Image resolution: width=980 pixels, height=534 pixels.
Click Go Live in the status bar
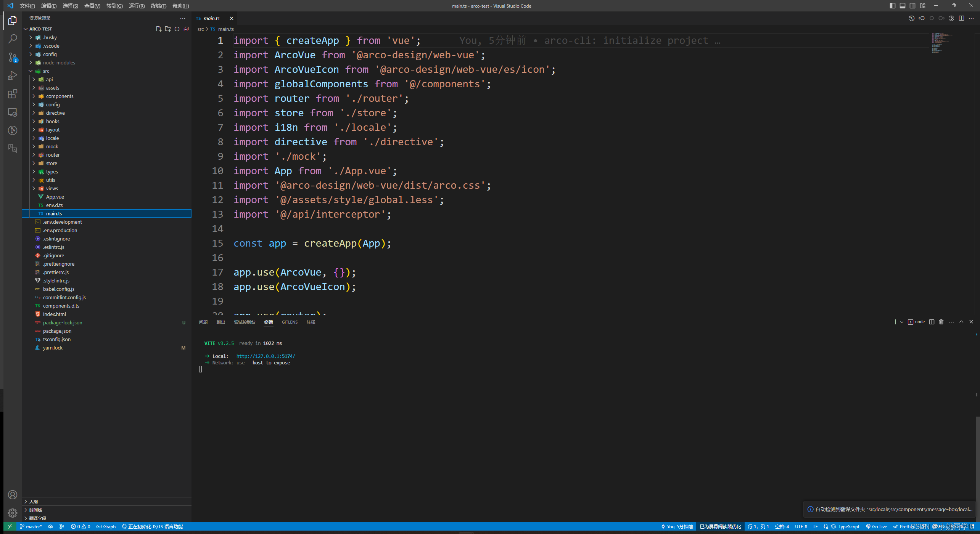point(876,526)
